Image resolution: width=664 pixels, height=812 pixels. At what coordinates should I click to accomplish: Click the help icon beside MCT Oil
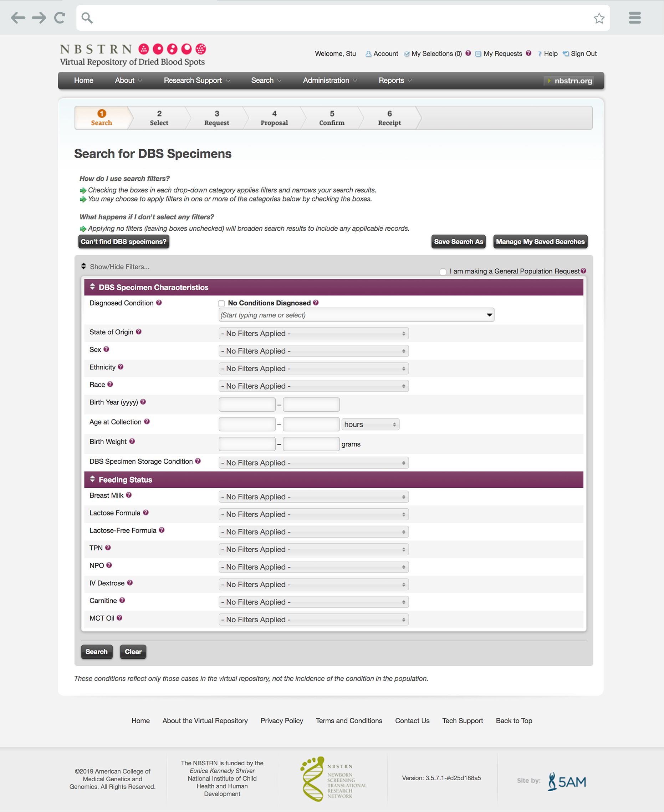coord(119,618)
